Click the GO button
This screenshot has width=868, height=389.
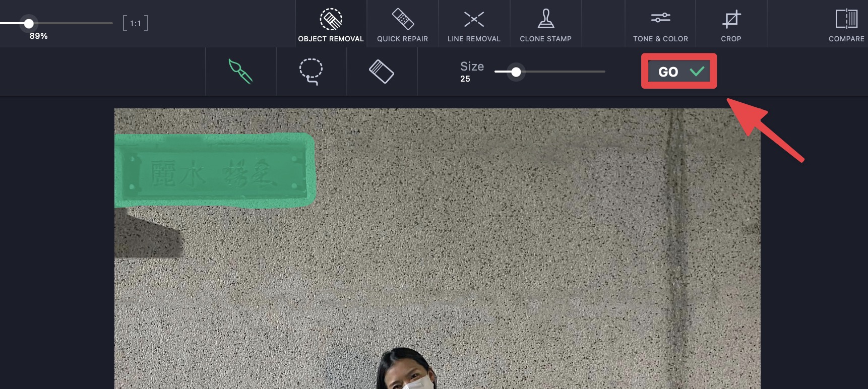click(x=679, y=71)
